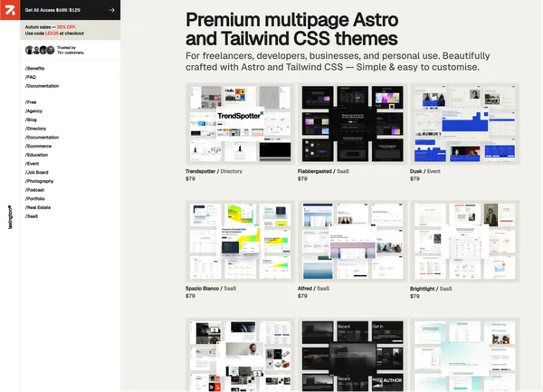Click the Alfred theme title link
The width and height of the screenshot is (543, 392).
pos(308,288)
